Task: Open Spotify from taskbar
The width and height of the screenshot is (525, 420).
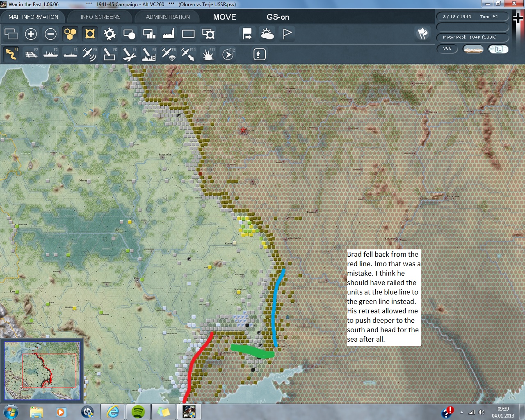Action: (138, 412)
